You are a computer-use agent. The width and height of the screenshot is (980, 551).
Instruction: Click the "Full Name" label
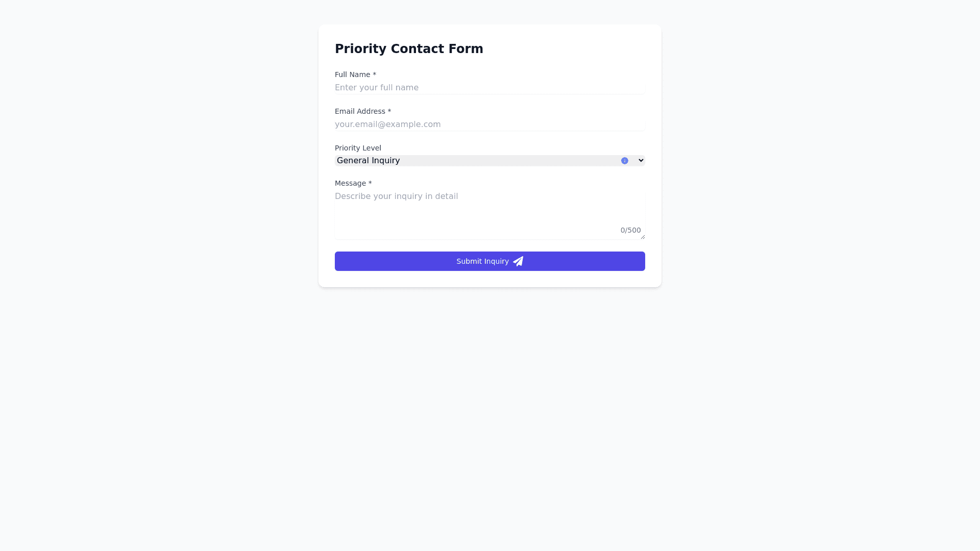(352, 74)
